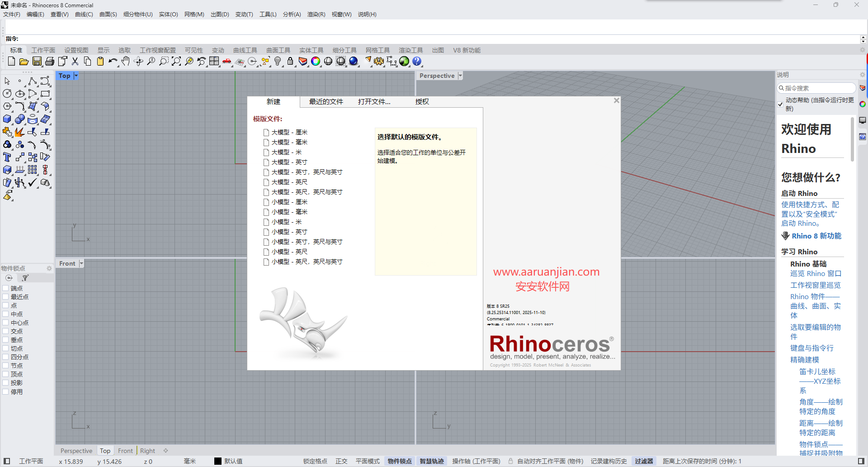Select the Sphere tool
The height and width of the screenshot is (467, 868).
tap(20, 119)
